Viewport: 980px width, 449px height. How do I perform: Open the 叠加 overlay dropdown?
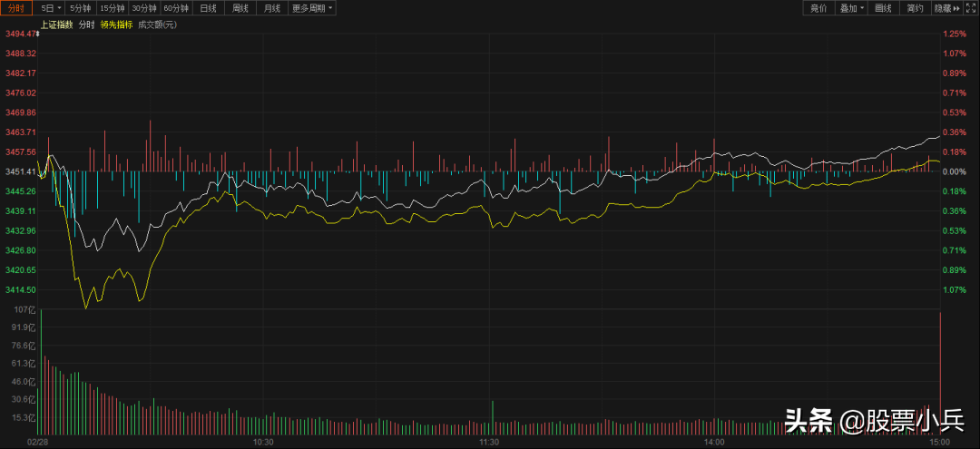[852, 8]
